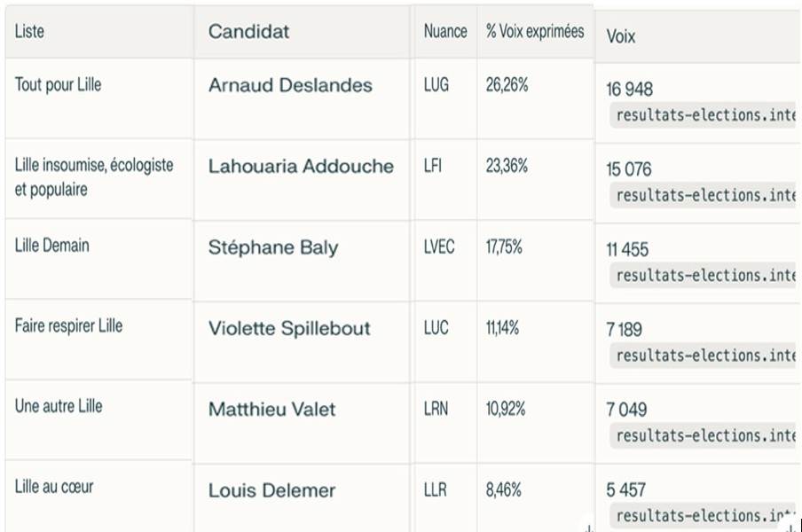Select the Lahouaria Addouche candidate cell
This screenshot has height=532, width=802.
click(x=301, y=167)
